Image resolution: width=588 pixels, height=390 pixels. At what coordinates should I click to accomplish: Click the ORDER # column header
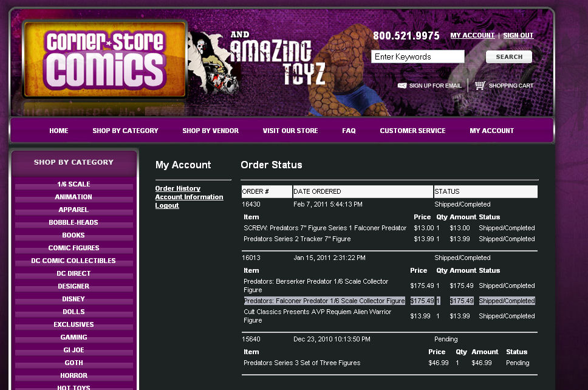pyautogui.click(x=267, y=191)
